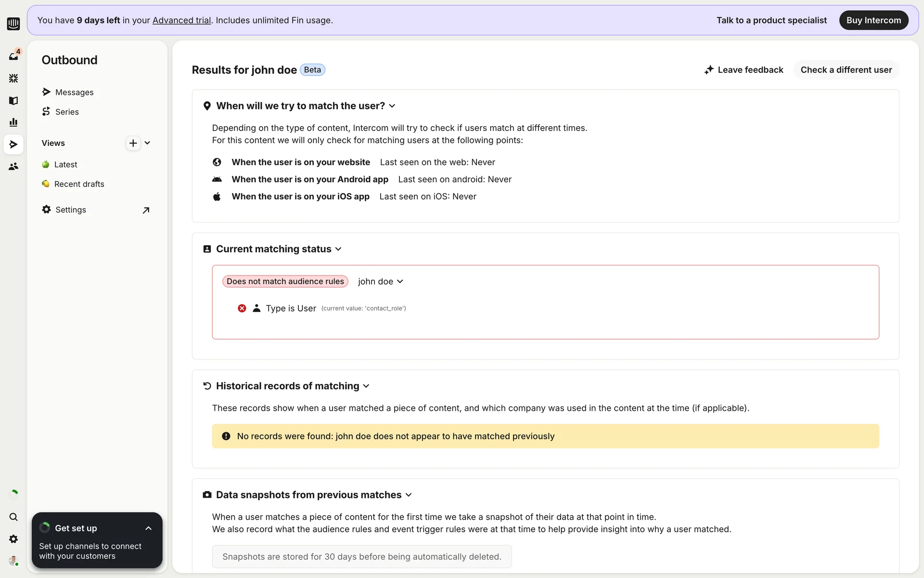924x578 pixels.
Task: Open Series in Outbound menu
Action: (x=67, y=112)
